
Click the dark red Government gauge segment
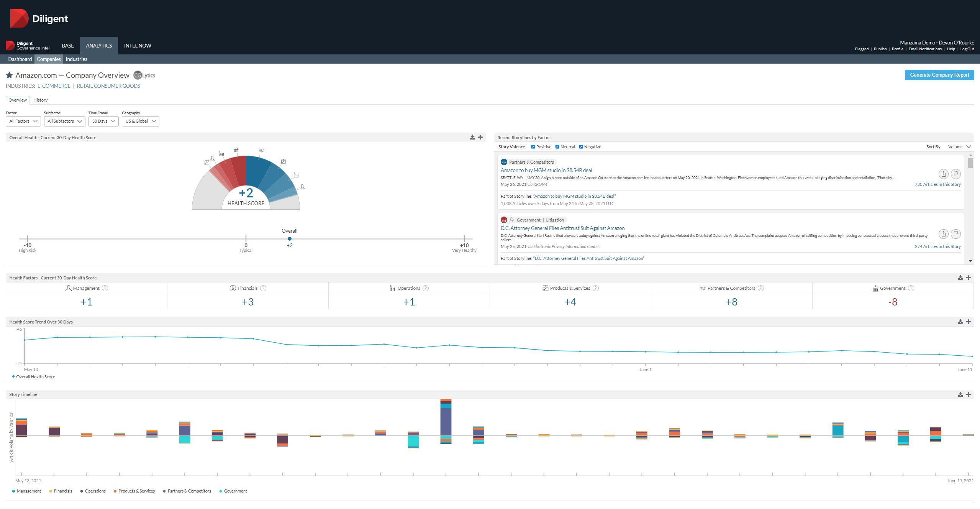click(239, 170)
